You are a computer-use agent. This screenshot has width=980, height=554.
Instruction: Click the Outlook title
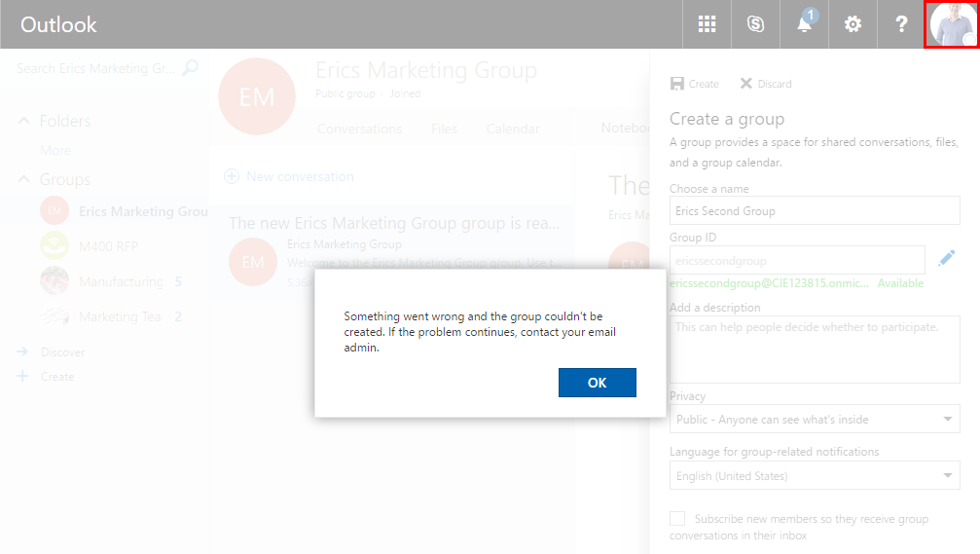pyautogui.click(x=58, y=24)
